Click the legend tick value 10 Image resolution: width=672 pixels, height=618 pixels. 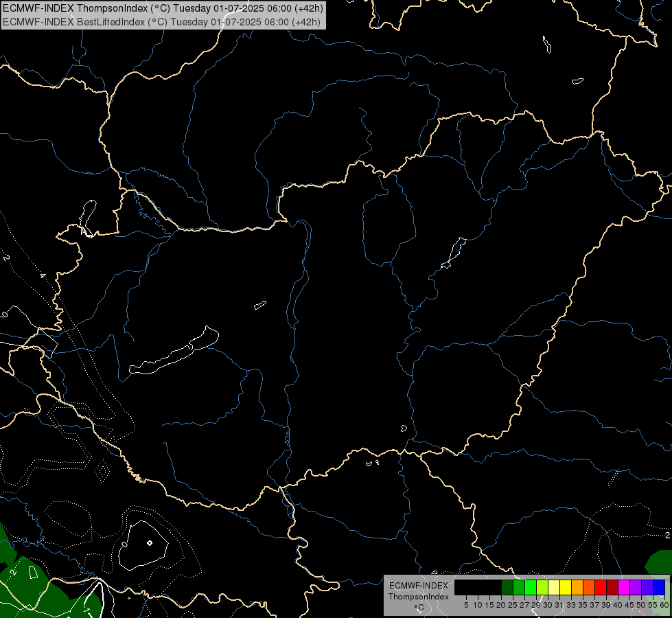click(478, 605)
